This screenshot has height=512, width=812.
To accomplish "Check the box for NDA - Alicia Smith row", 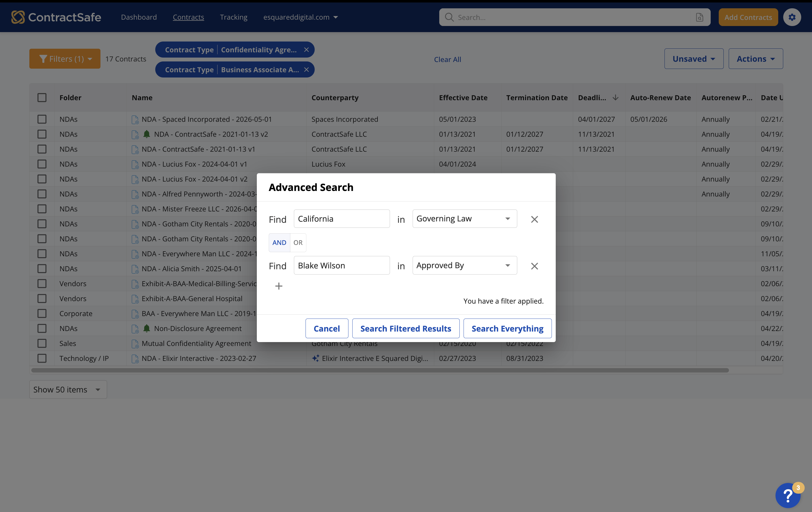I will click(42, 268).
